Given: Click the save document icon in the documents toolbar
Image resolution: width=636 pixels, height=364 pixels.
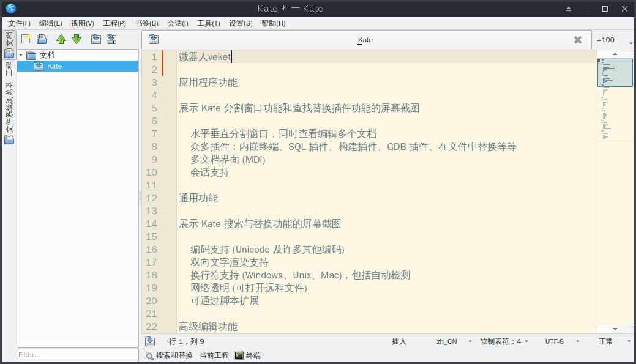Looking at the screenshot, I should (96, 39).
